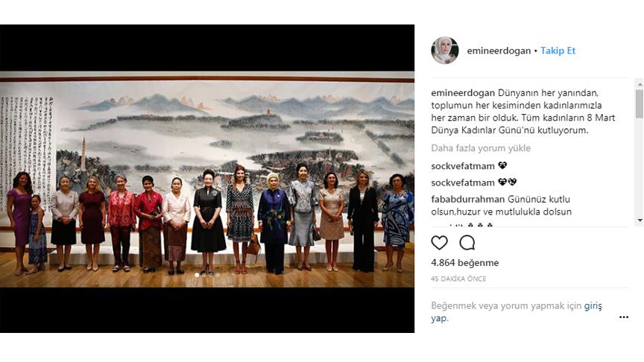Like the post with the heart icon
The image size is (644, 362).
(439, 243)
